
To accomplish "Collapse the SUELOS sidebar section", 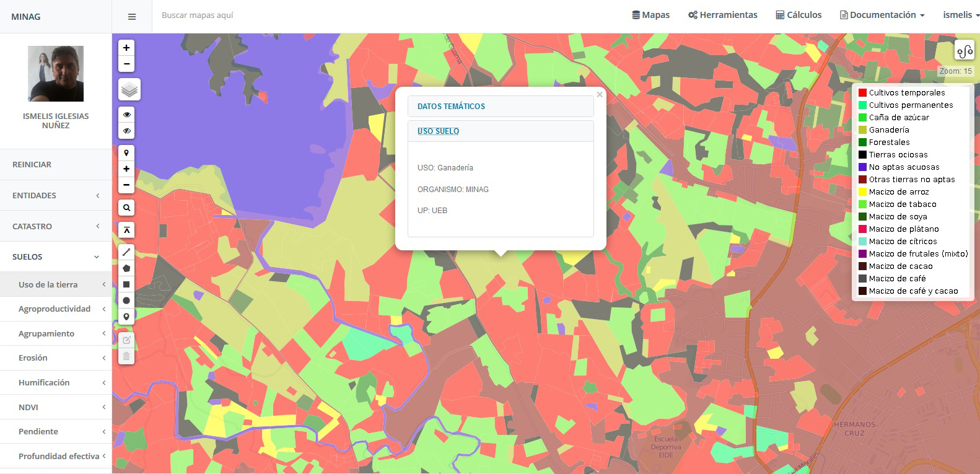I will click(x=56, y=257).
